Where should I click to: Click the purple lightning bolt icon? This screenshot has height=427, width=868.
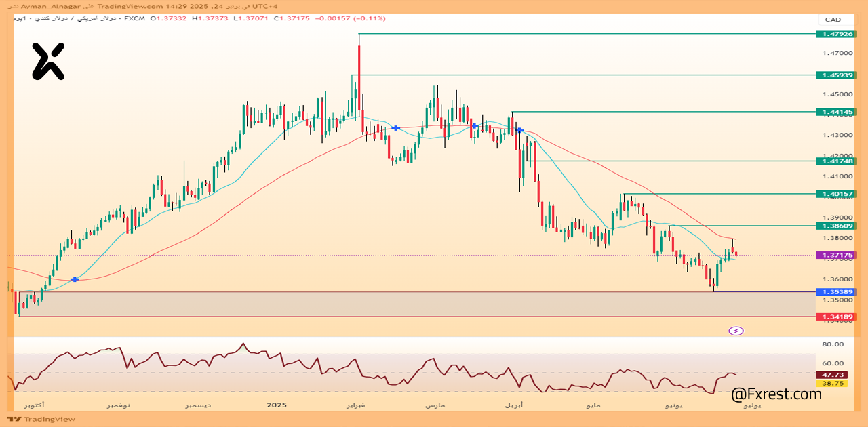(x=736, y=331)
